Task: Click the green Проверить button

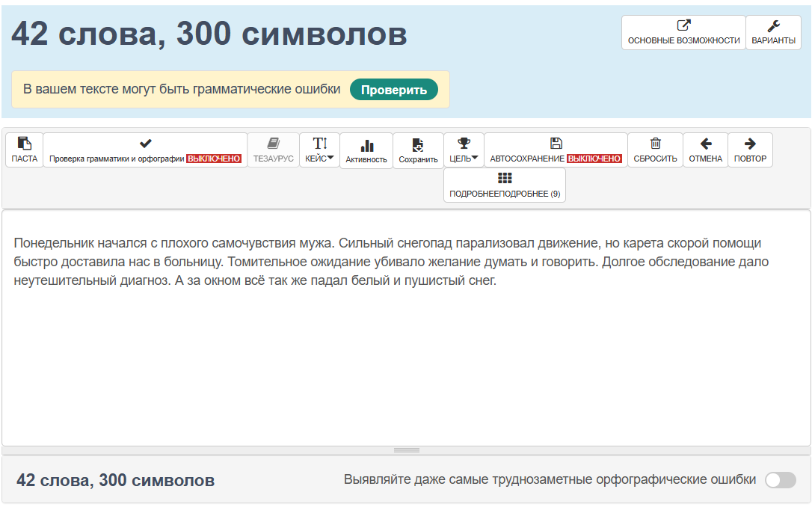Action: pos(393,90)
